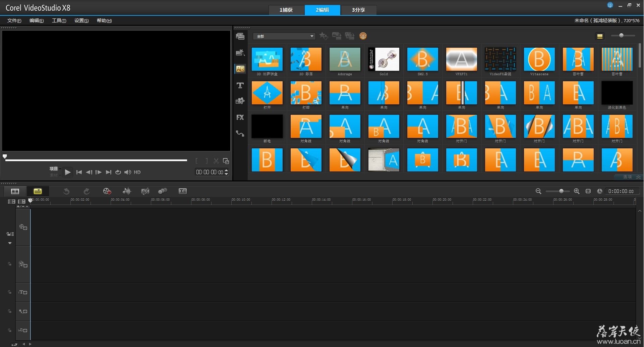
Task: Open the FX filter library
Action: 240,117
